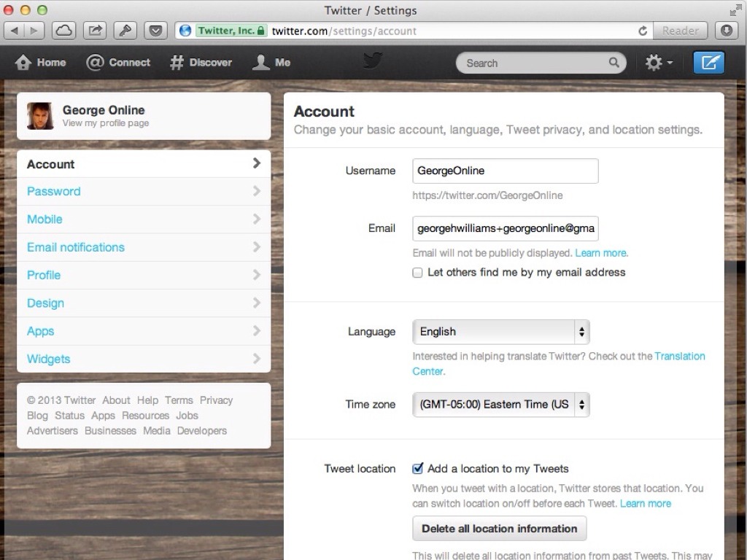Image resolution: width=747 pixels, height=560 pixels.
Task: Click the compose new Tweet icon
Action: click(x=708, y=63)
